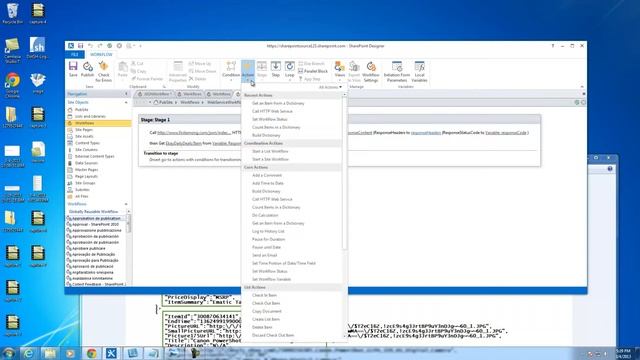Click the App Step command
Screen dimensions: 640x360
click(x=309, y=79)
